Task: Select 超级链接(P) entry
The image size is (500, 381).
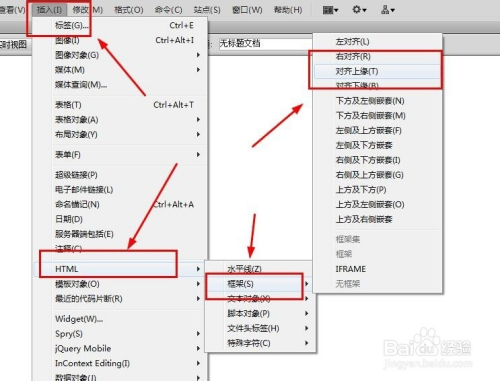Action: tap(120, 175)
